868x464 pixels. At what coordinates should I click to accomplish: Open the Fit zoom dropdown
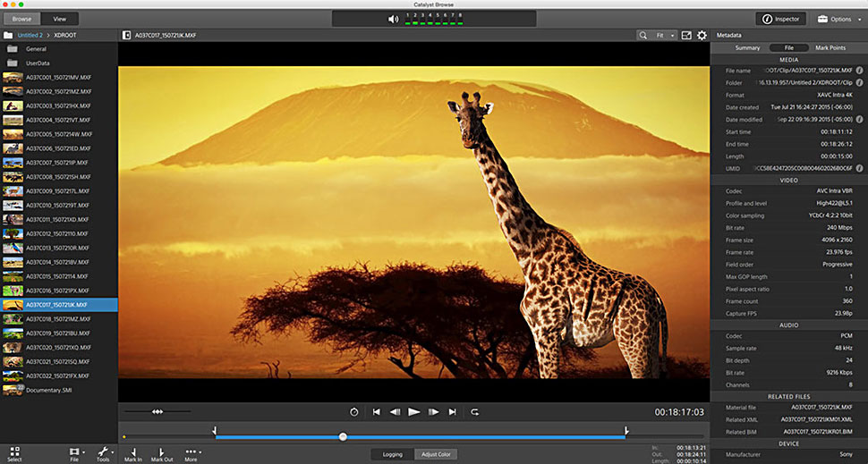tap(662, 35)
